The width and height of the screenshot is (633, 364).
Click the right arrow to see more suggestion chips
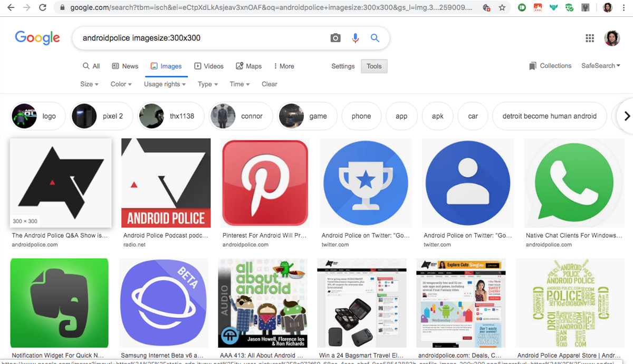[x=627, y=116]
